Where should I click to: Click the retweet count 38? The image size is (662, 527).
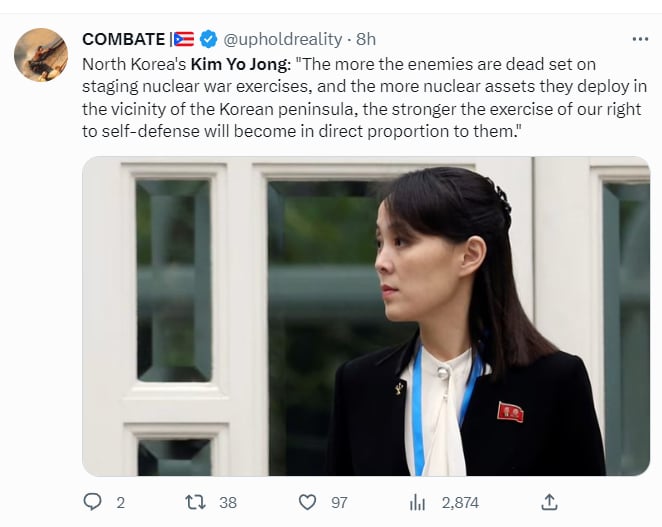click(228, 503)
